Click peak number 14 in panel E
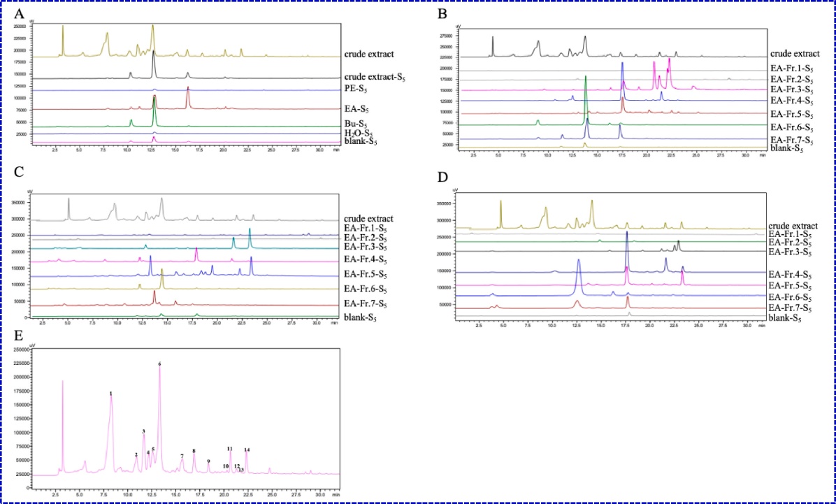This screenshot has width=836, height=504. pyautogui.click(x=247, y=449)
